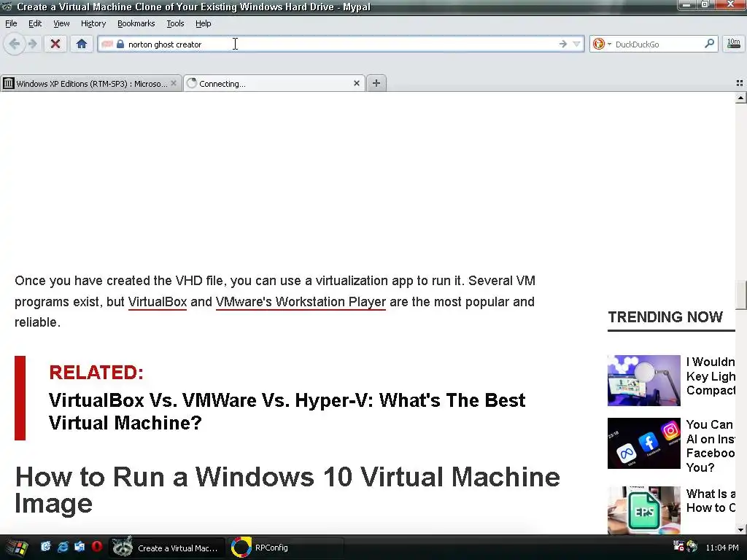747x560 pixels.
Task: Open the Home page icon
Action: [x=82, y=44]
